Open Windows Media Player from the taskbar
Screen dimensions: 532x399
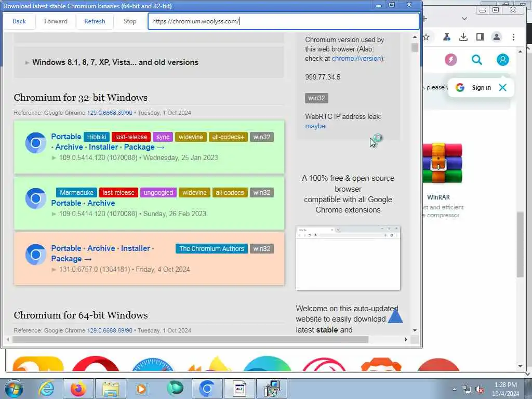(x=141, y=389)
